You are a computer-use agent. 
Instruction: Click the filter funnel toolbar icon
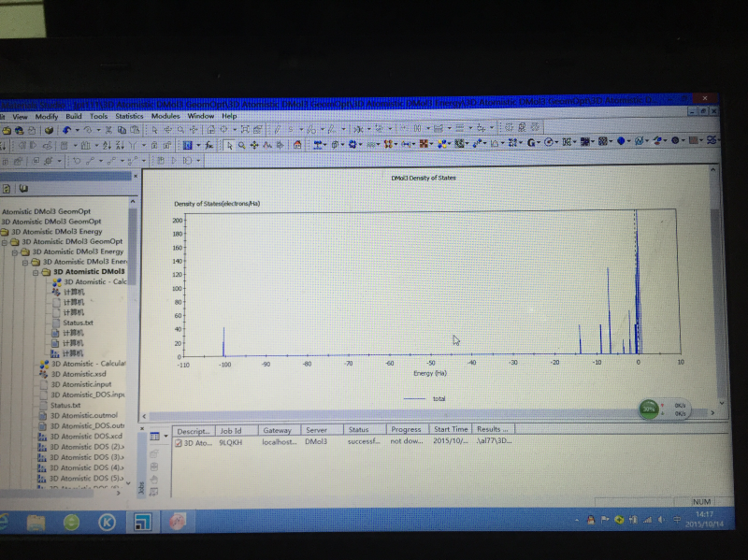133,145
